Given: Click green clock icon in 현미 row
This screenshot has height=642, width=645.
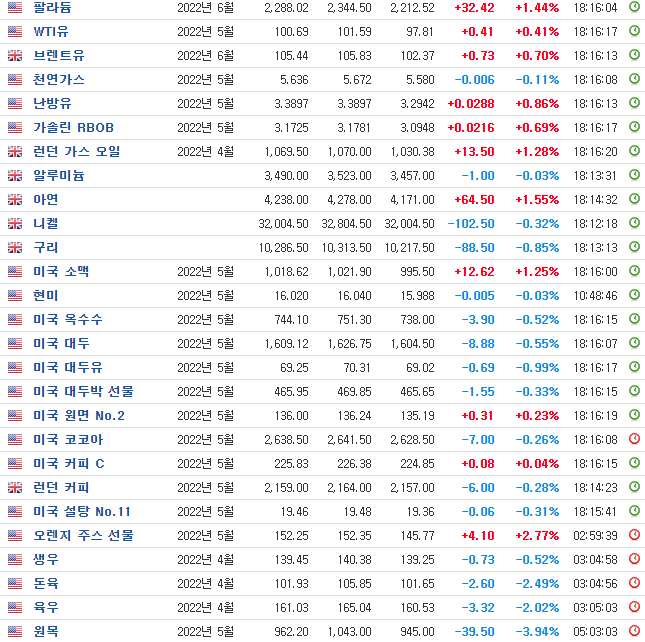Looking at the screenshot, I should [x=635, y=294].
